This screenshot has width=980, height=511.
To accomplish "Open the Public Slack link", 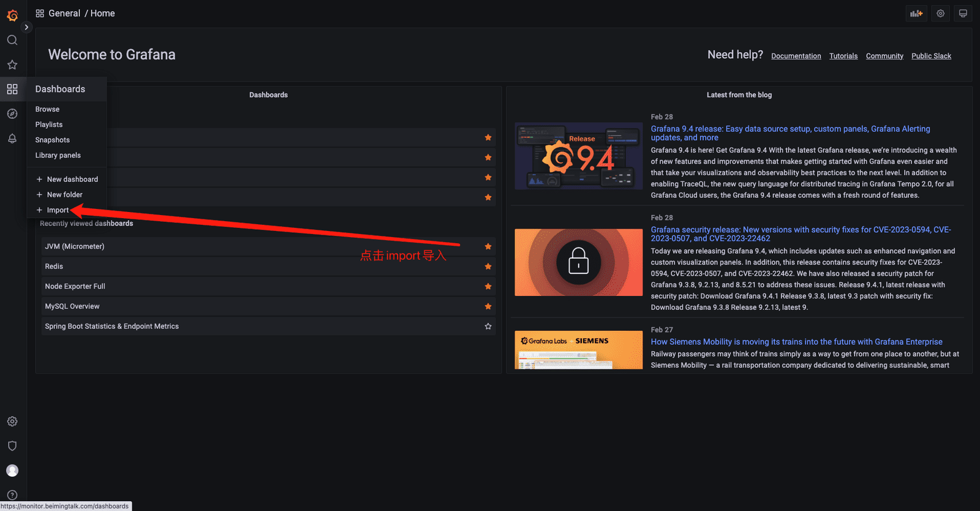I will click(931, 56).
